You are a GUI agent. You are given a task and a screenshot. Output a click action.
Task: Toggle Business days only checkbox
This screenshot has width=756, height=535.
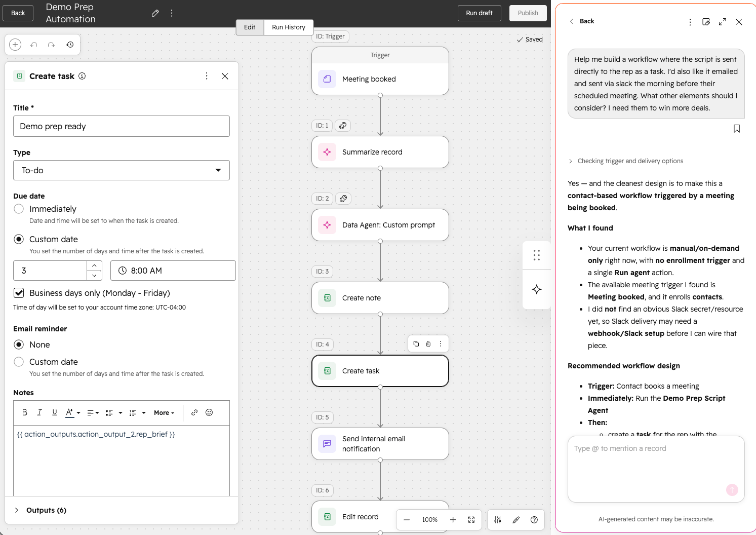[x=19, y=293]
